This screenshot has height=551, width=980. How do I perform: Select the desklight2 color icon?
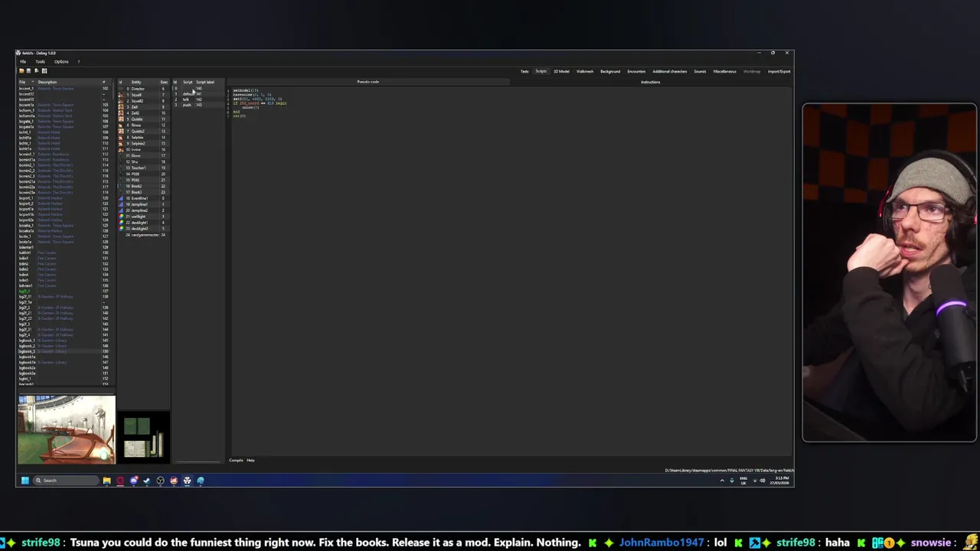click(121, 229)
